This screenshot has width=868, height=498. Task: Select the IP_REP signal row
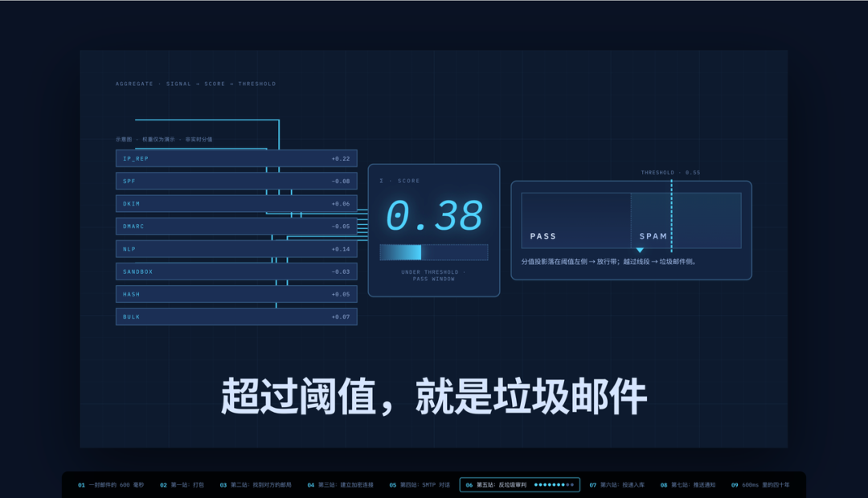236,158
